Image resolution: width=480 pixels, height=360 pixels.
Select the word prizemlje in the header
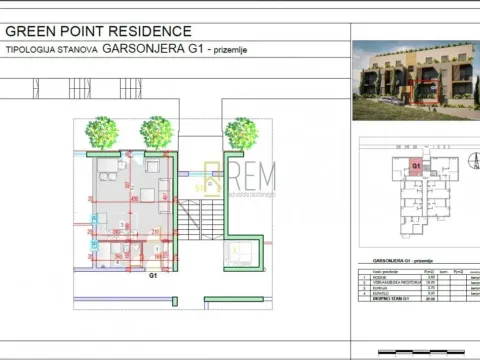click(x=230, y=50)
